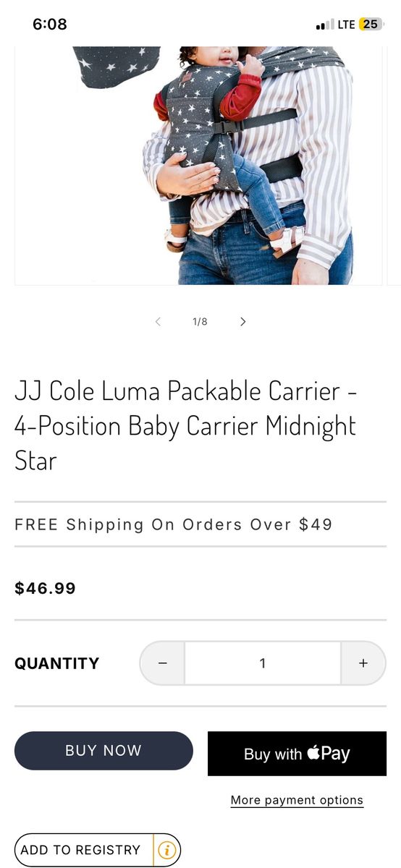Viewport: 401px width, 868px height.
Task: Decrease quantity with minus button
Action: pyautogui.click(x=162, y=663)
